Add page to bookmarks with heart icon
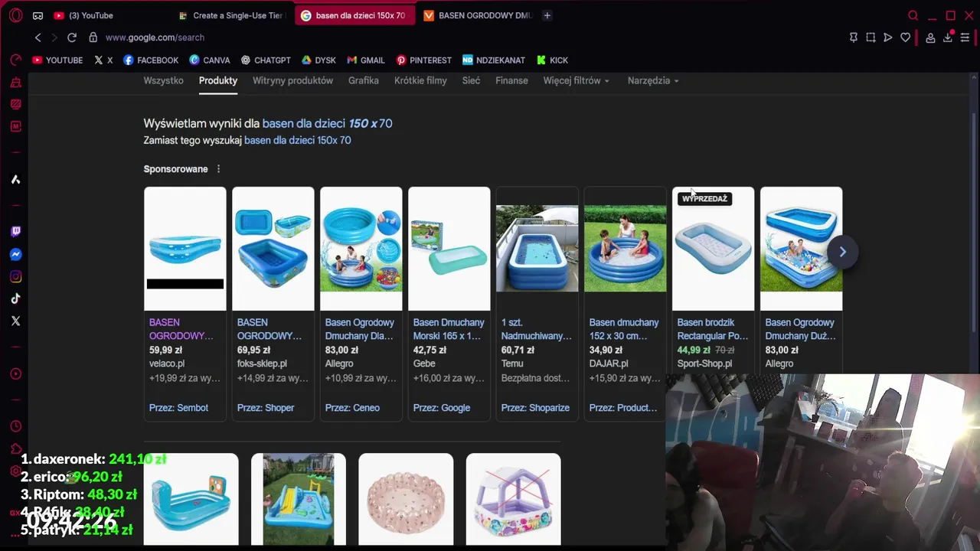 click(x=905, y=37)
